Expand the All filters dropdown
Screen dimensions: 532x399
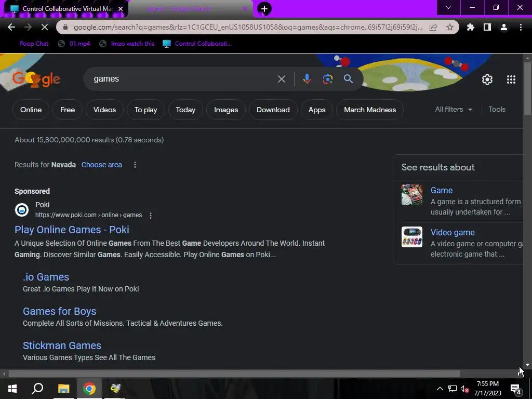454,109
